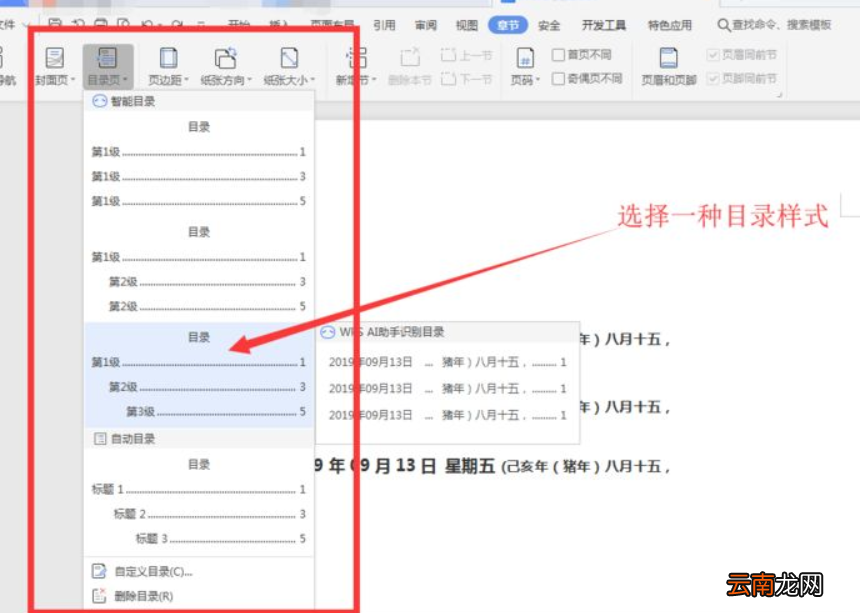
Task: Click 第3级 row in highlighted TOC style
Action: pyautogui.click(x=216, y=411)
